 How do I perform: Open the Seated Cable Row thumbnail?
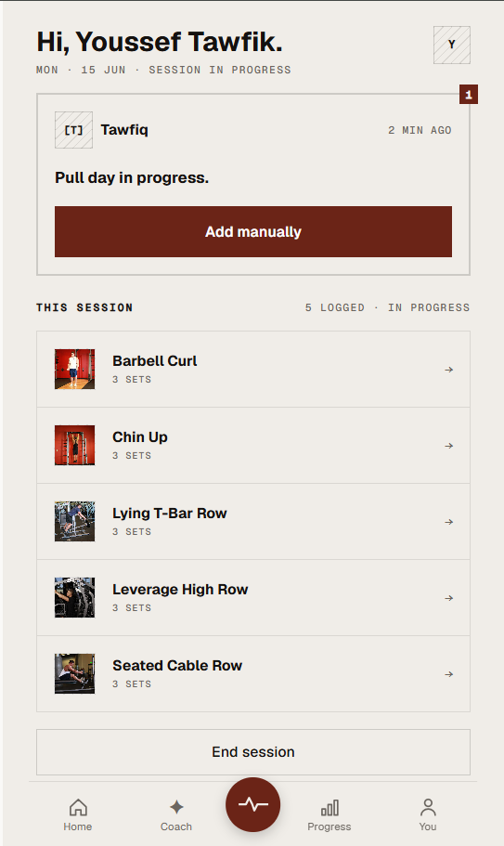coord(75,673)
